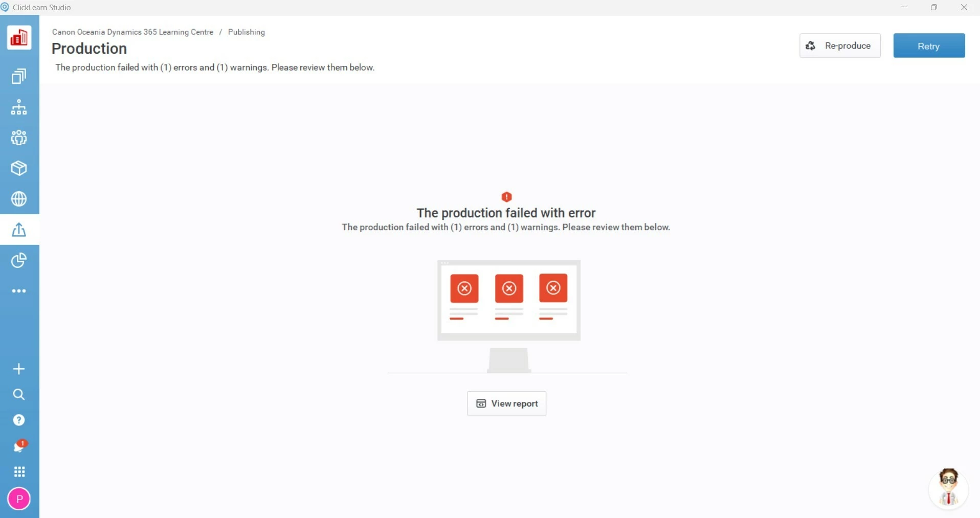Go to the Publishing breadcrumb link
The image size is (980, 518).
click(247, 32)
